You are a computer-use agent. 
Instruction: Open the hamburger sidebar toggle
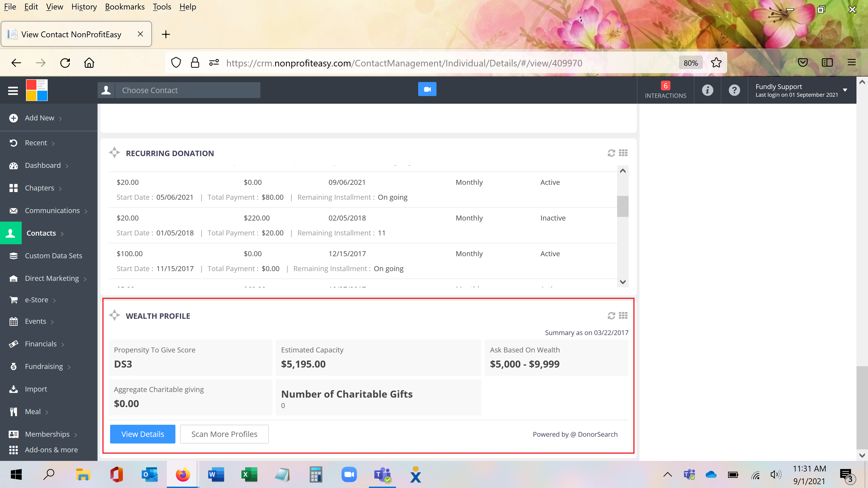13,91
